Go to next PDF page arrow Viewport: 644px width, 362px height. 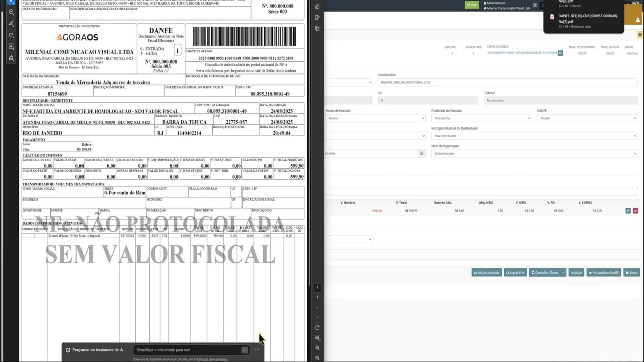pos(317,317)
